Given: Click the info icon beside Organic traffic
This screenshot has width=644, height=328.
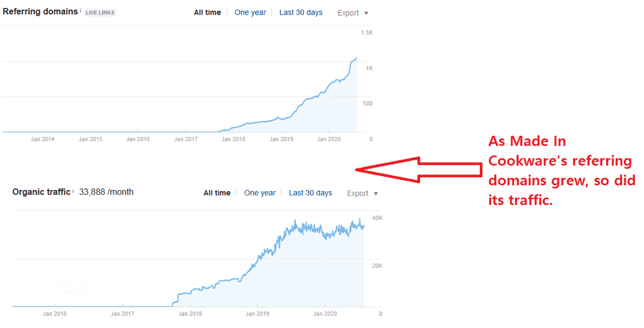Looking at the screenshot, I should [73, 190].
